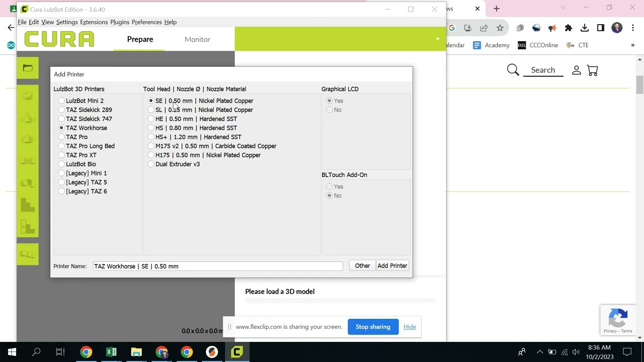This screenshot has height=362, width=644.
Task: Close the current browser tab
Action: point(477,9)
